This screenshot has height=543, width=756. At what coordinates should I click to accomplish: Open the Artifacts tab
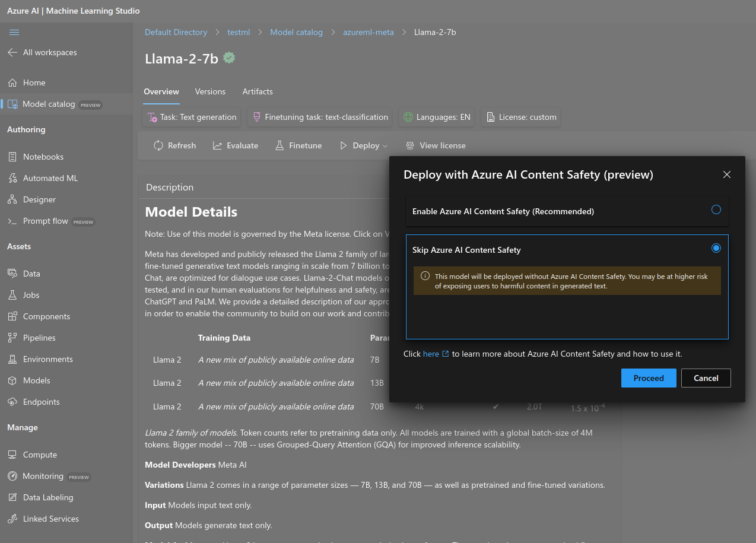258,91
